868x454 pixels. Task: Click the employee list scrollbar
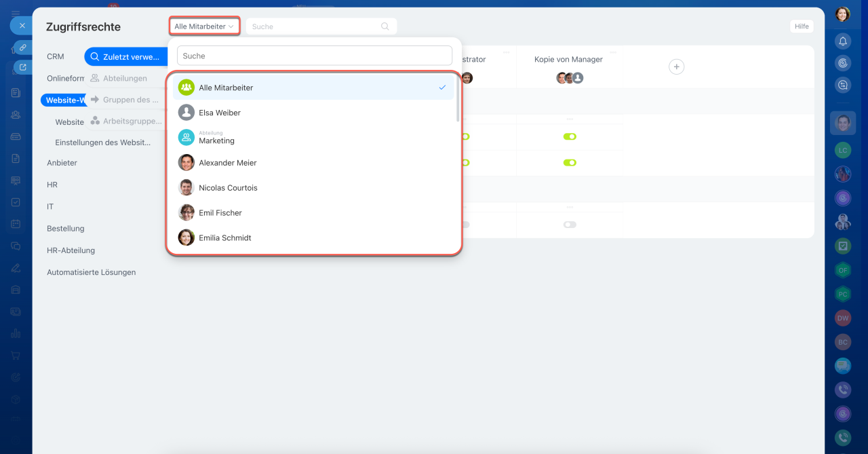(458, 98)
